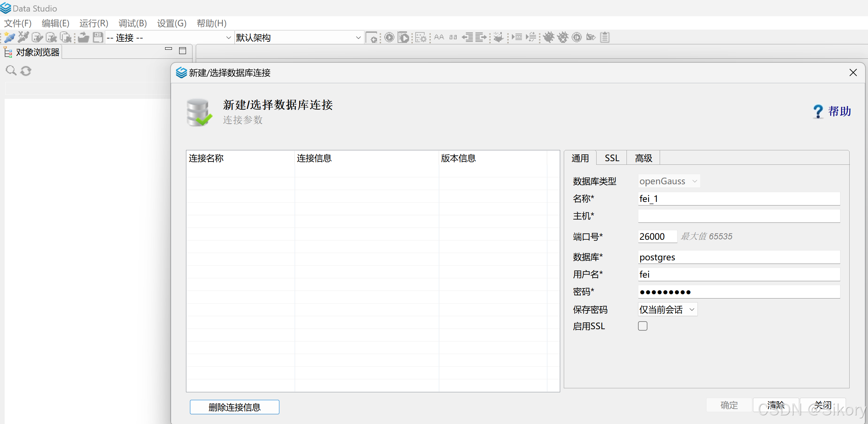Screen dimensions: 868x424
Task: Open the 保存密码 仅当前会话 dropdown
Action: click(x=668, y=309)
